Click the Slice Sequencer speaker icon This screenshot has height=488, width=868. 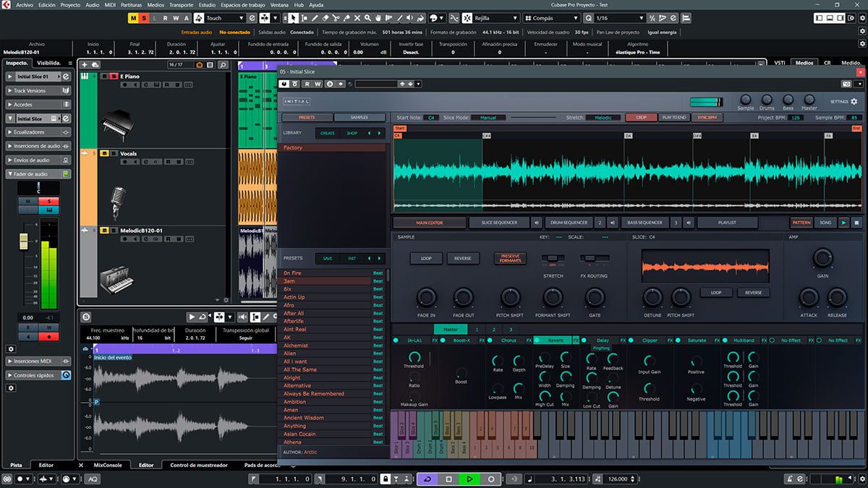(x=536, y=223)
